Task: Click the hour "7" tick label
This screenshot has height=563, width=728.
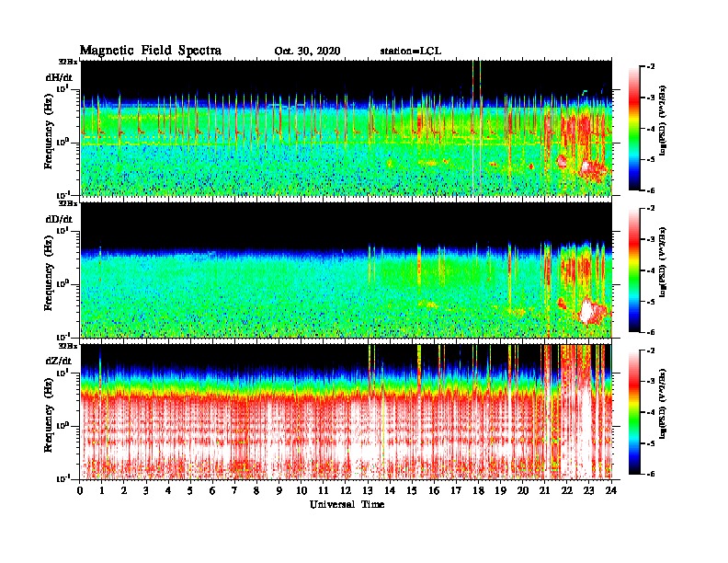Action: (x=235, y=490)
